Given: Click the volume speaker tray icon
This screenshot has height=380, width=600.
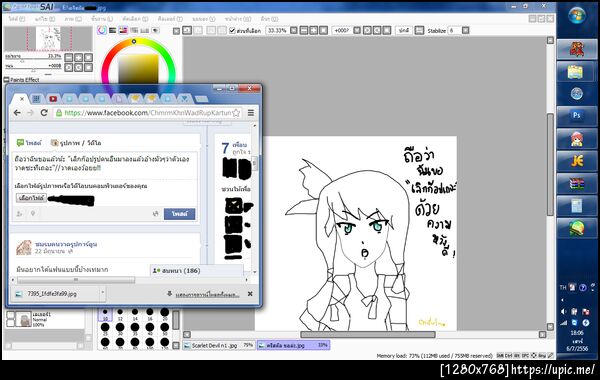Looking at the screenshot, I should 563,312.
